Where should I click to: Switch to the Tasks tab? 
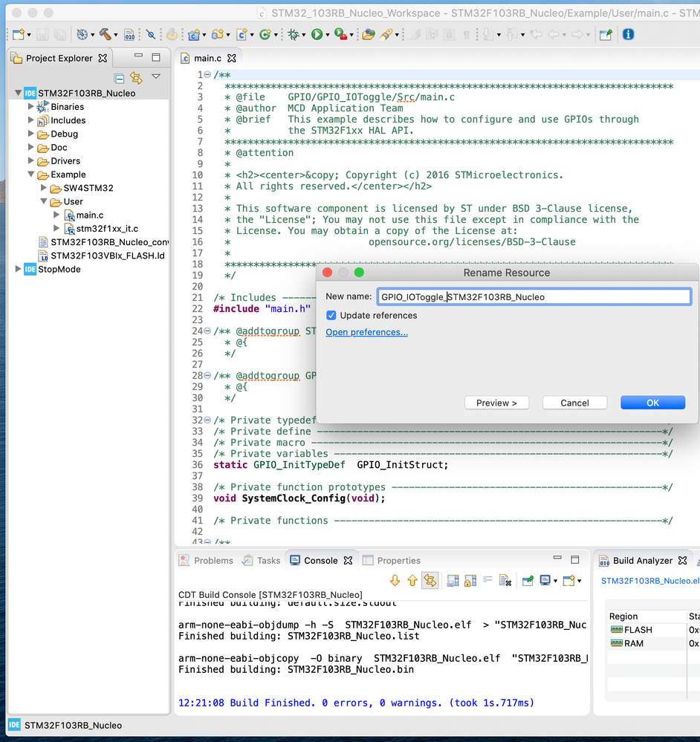[x=262, y=560]
